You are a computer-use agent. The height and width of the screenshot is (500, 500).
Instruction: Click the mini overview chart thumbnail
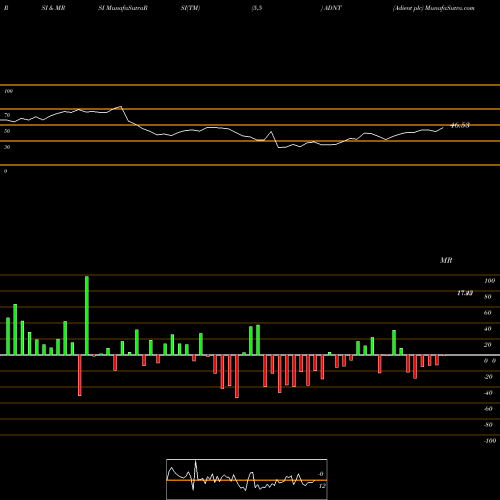(247, 479)
